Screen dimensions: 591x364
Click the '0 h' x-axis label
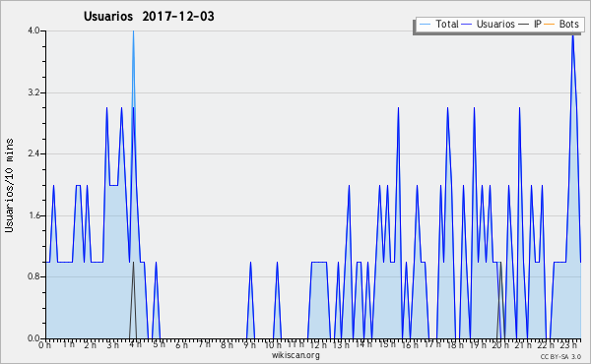(x=44, y=344)
